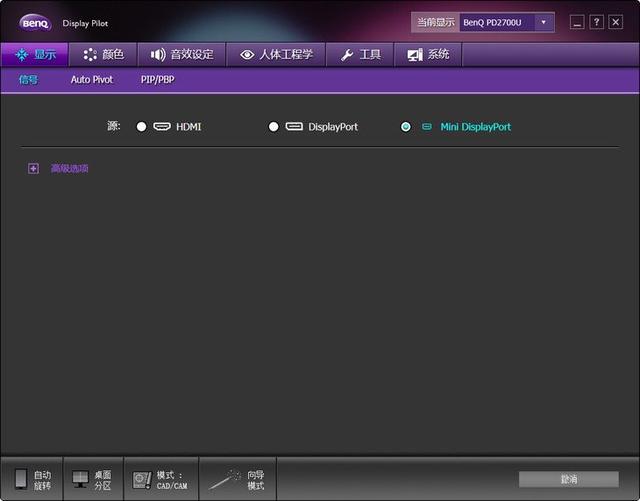Go to the 人体工程学 ergonomics tab
Viewport: 640px width, 501px height.
click(x=276, y=54)
